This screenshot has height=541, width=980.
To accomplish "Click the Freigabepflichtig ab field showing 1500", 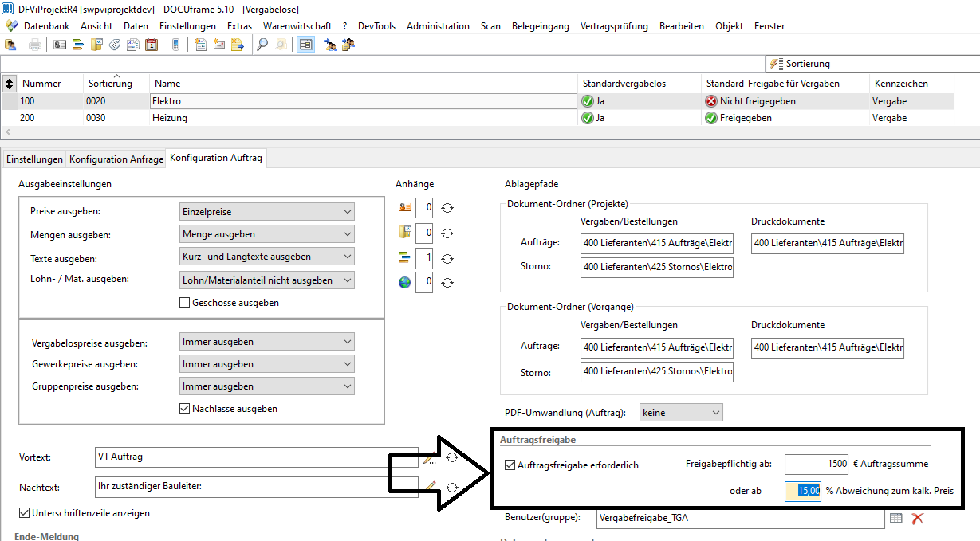I will point(817,464).
